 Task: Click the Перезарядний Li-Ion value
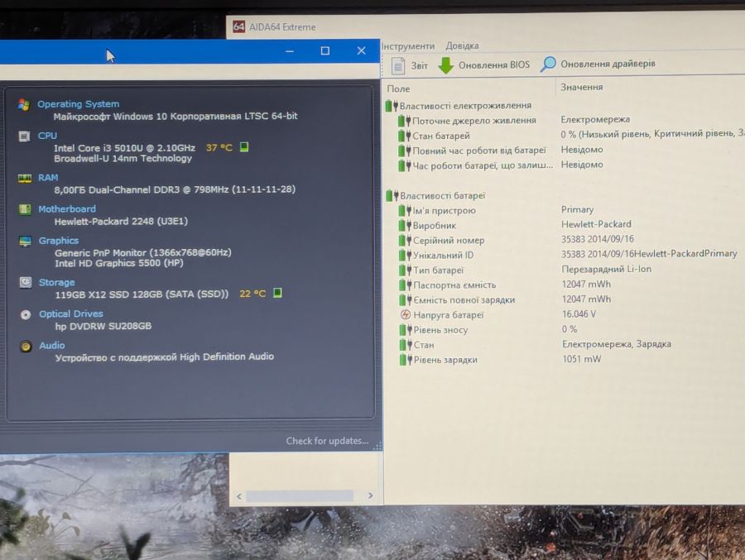point(606,270)
